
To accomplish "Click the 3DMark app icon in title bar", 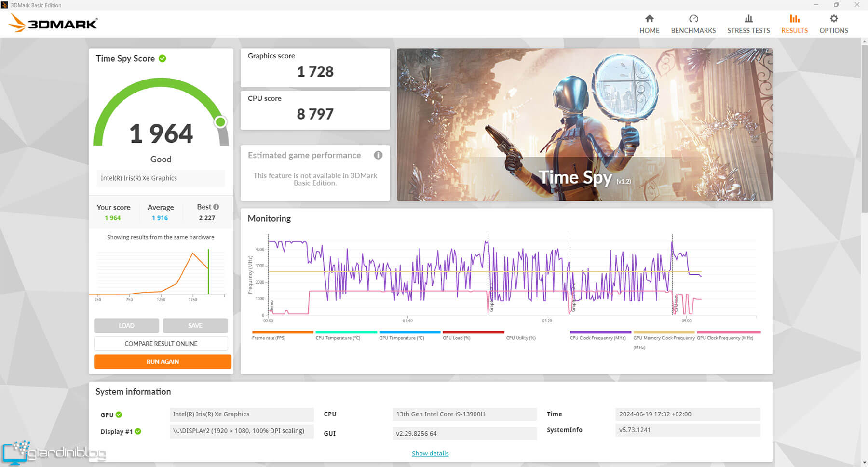I will pyautogui.click(x=4, y=5).
